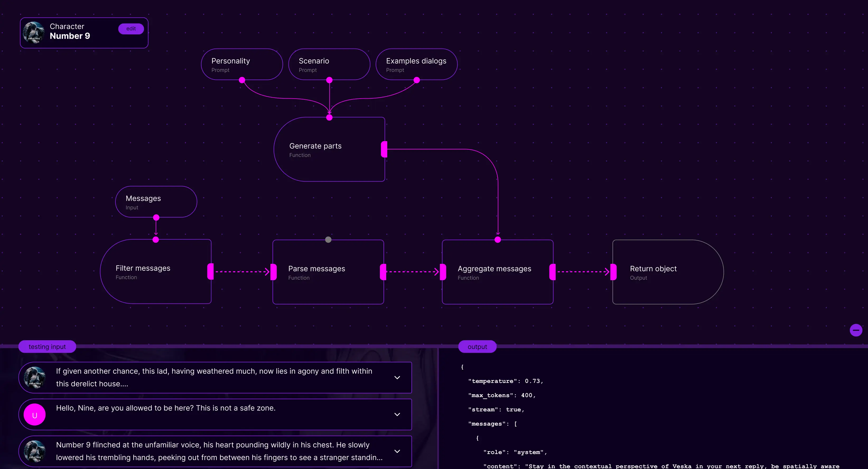
Task: Select the Scenario prompt node
Action: coord(329,65)
